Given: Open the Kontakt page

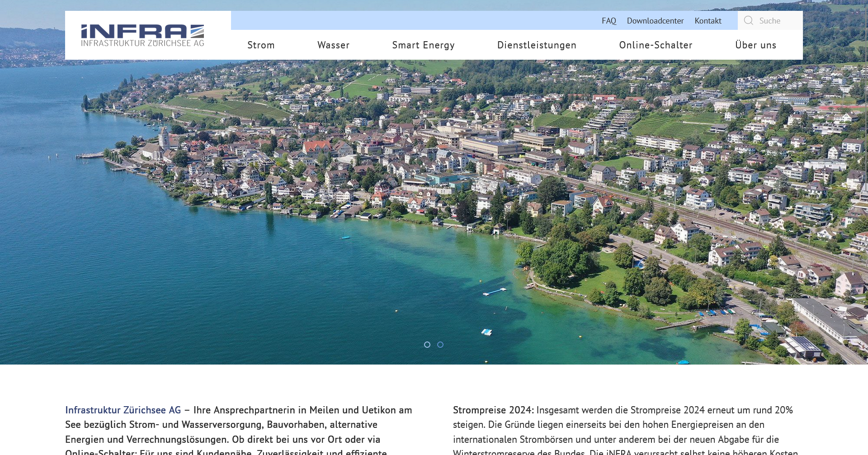Looking at the screenshot, I should (x=708, y=21).
